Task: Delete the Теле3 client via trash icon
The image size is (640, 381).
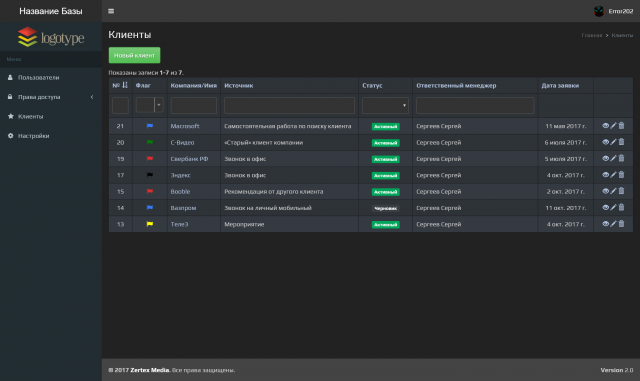Action: pos(621,224)
